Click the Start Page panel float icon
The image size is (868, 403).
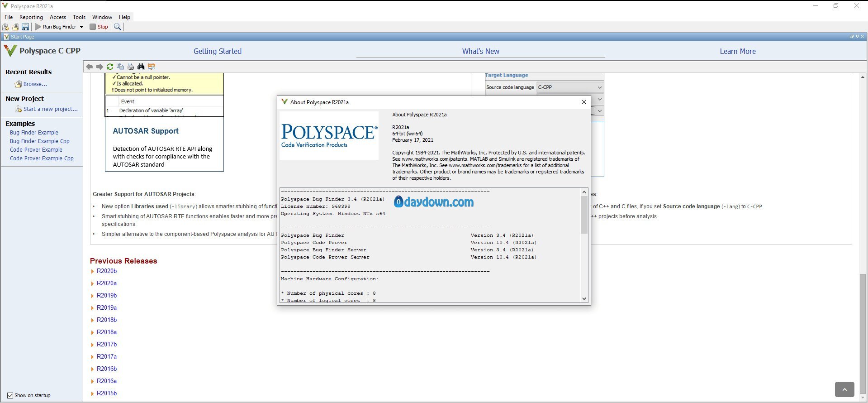pos(851,37)
